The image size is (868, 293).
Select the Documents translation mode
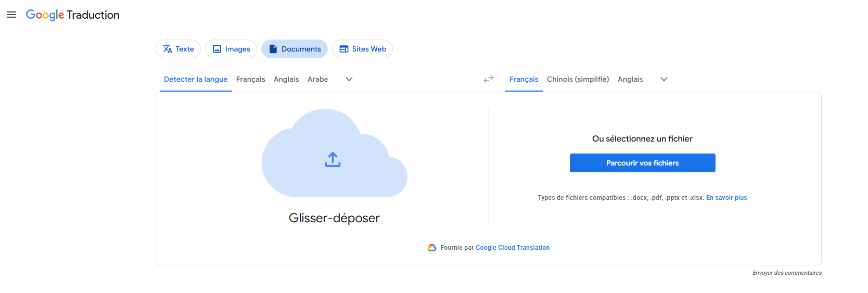(295, 49)
